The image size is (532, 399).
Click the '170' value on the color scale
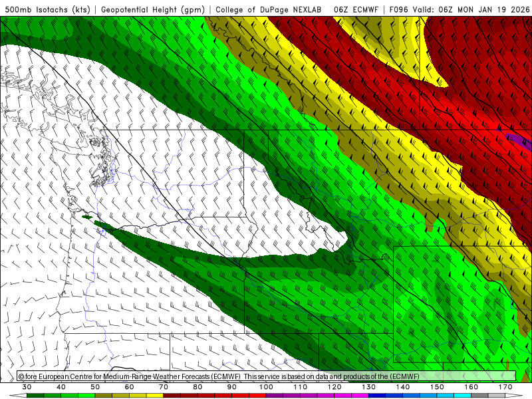pos(505,387)
